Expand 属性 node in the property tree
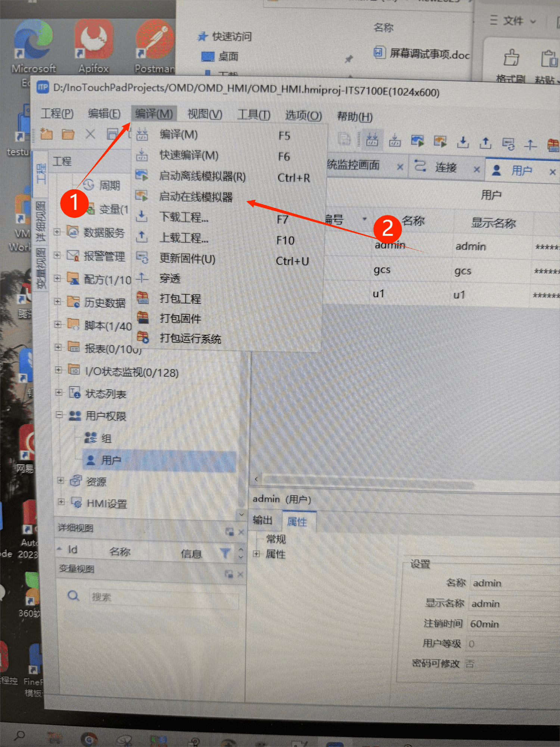This screenshot has width=560, height=747. tap(256, 554)
